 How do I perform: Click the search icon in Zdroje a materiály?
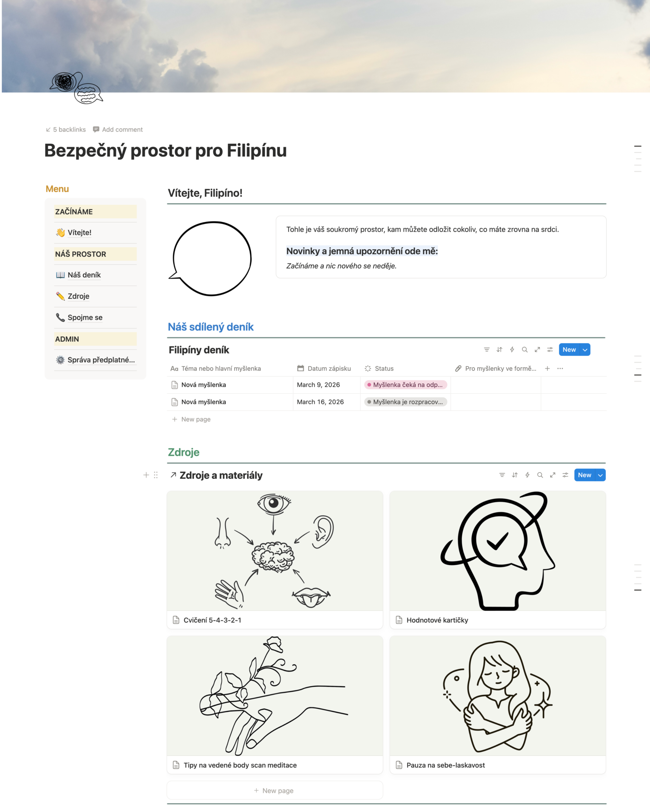pyautogui.click(x=540, y=475)
